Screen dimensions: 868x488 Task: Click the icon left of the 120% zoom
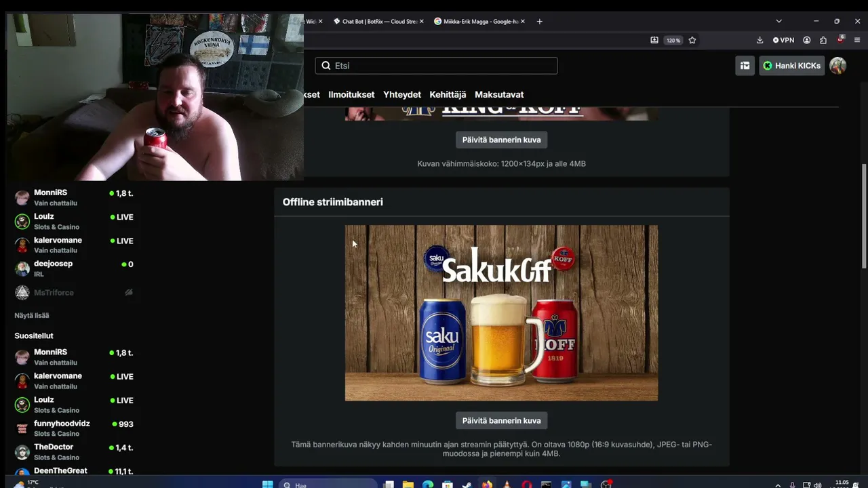(x=654, y=40)
